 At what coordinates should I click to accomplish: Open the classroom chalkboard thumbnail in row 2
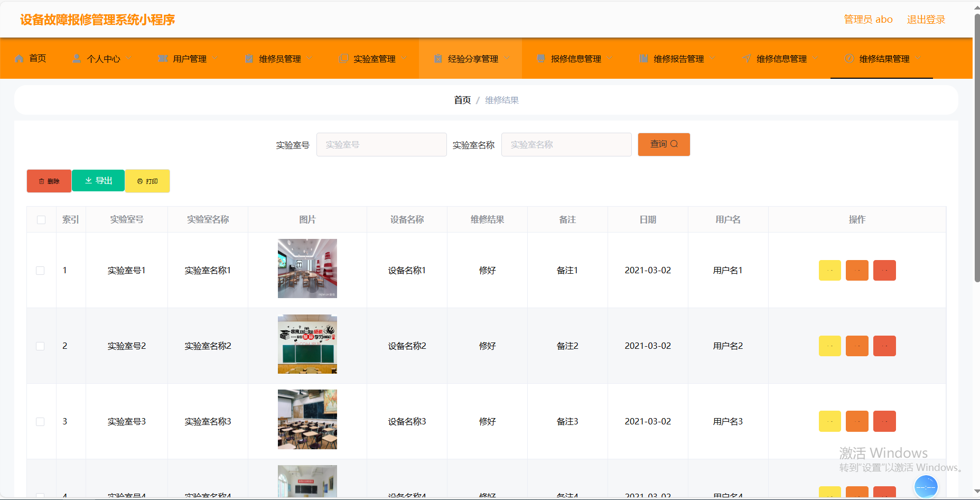(307, 344)
